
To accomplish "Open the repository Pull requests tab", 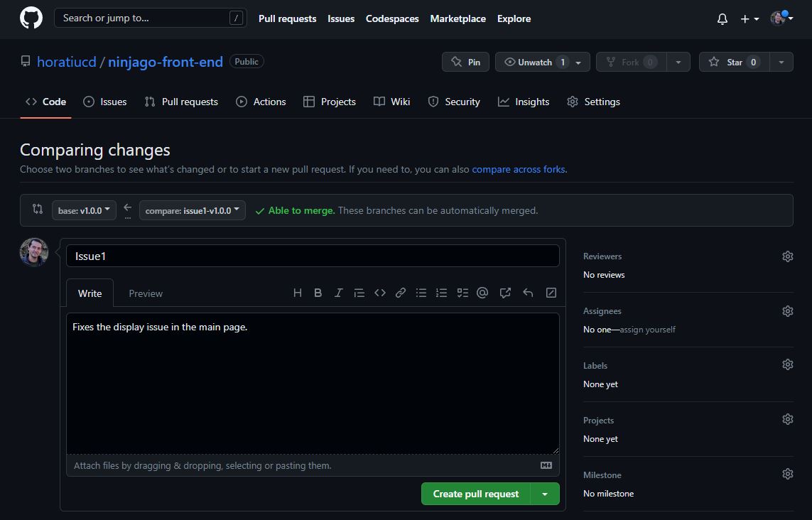I will (x=181, y=102).
